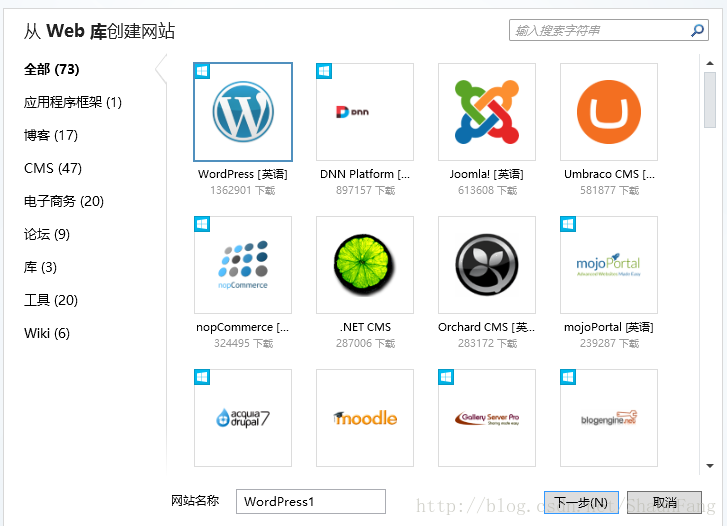Viewport: 727px width, 526px height.
Task: Click the scrollbar down arrow
Action: [709, 466]
